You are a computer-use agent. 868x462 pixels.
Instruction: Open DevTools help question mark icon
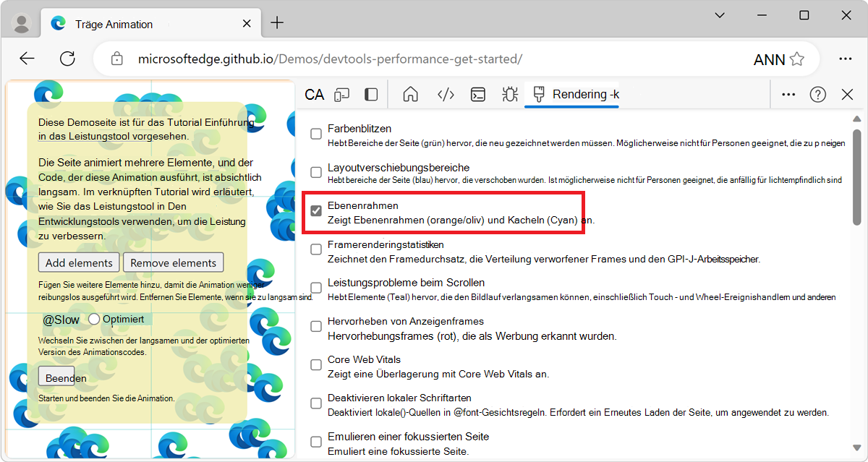click(x=818, y=95)
